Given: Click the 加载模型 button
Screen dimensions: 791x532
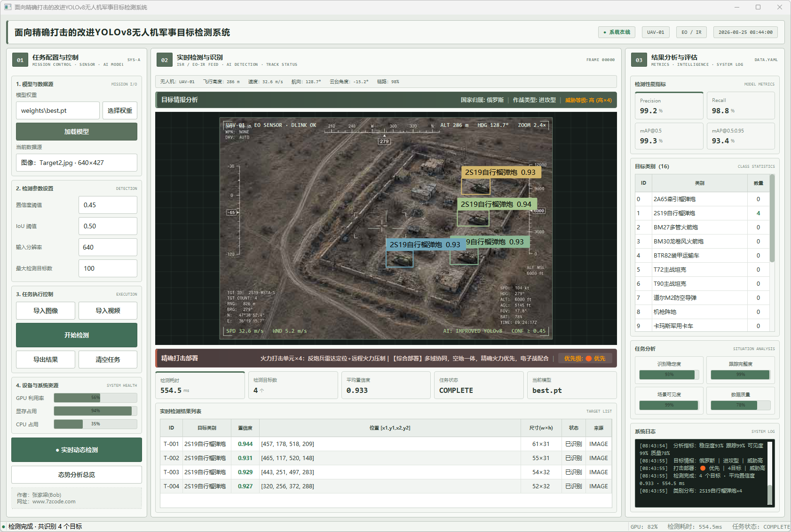Looking at the screenshot, I should [77, 132].
